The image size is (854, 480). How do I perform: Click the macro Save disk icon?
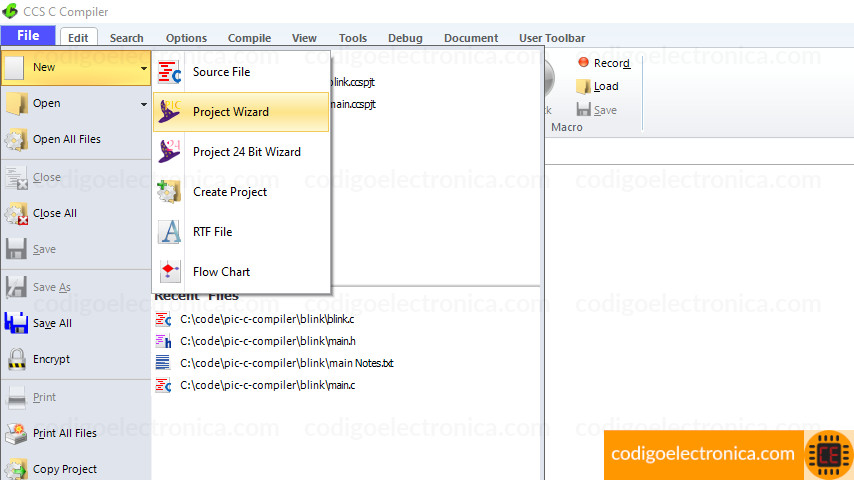(x=583, y=110)
